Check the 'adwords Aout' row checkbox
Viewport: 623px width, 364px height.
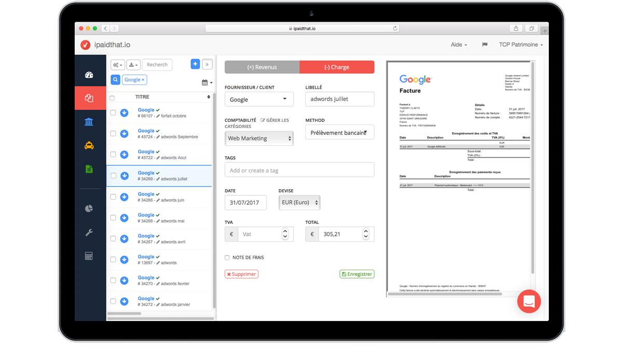113,155
